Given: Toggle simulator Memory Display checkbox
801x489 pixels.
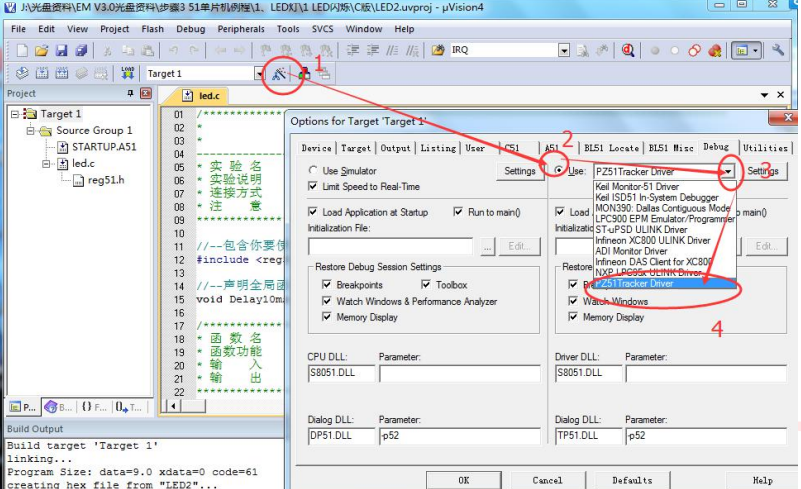Looking at the screenshot, I should (x=327, y=317).
